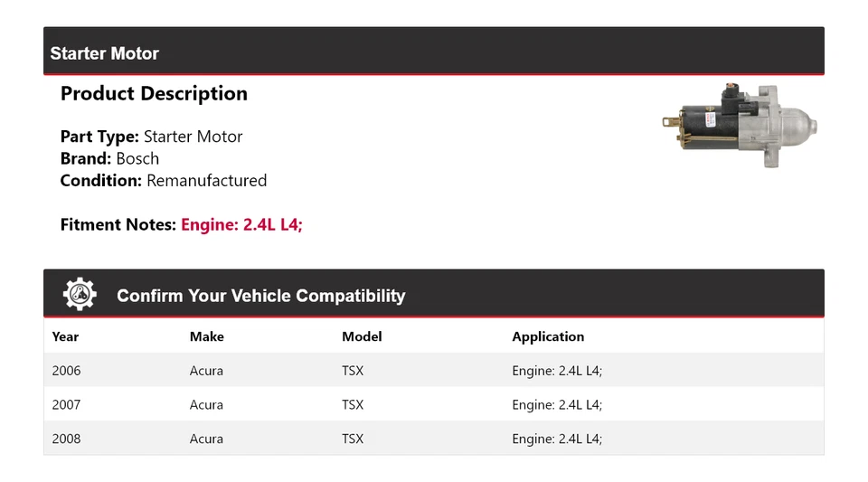The image size is (868, 482).
Task: Click Acura in the 2006 row
Action: click(206, 371)
